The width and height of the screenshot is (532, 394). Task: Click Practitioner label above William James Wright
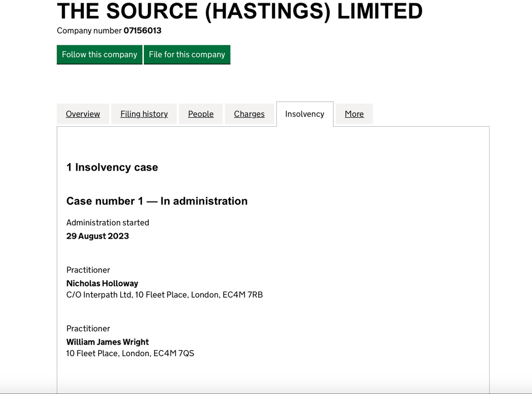tap(88, 329)
